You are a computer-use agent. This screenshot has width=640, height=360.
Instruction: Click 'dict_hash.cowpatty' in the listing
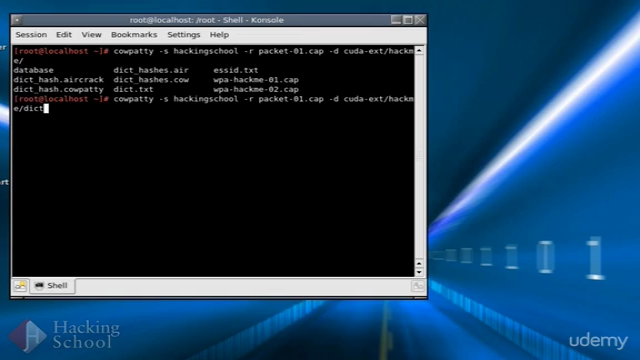(58, 89)
